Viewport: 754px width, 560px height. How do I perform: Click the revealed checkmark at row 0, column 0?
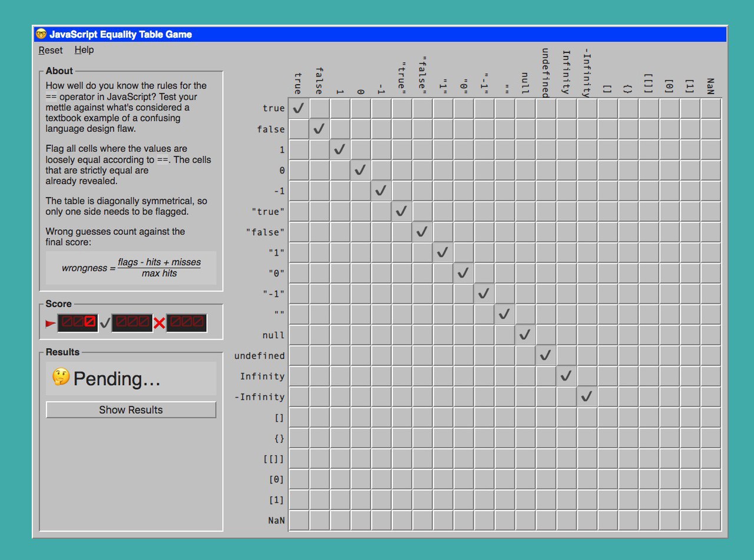(361, 170)
